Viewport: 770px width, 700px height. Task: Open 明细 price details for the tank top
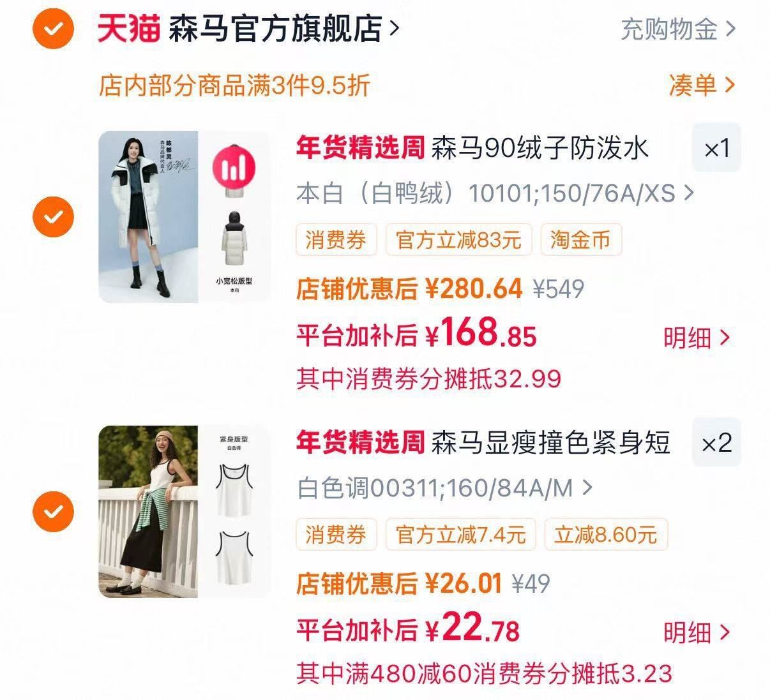coord(696,632)
